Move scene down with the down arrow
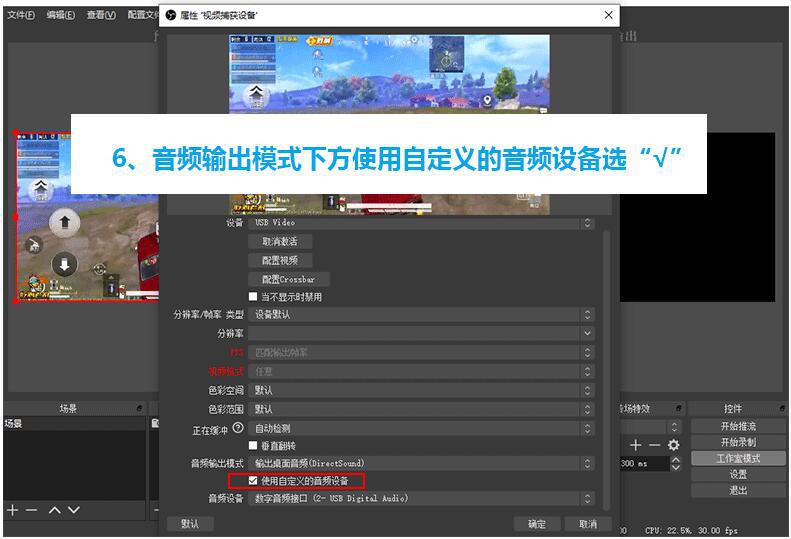The height and width of the screenshot is (539, 791). (74, 510)
